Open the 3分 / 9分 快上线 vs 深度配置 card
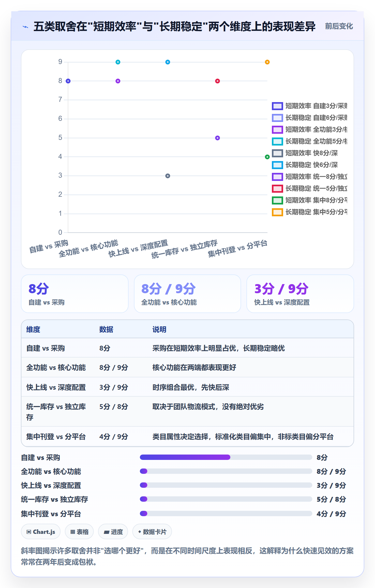The image size is (375, 588). point(300,294)
